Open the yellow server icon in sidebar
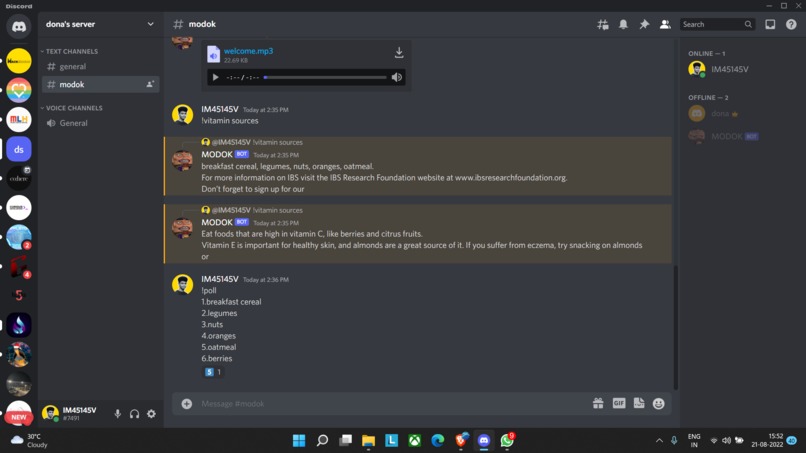The width and height of the screenshot is (806, 453). point(19,61)
